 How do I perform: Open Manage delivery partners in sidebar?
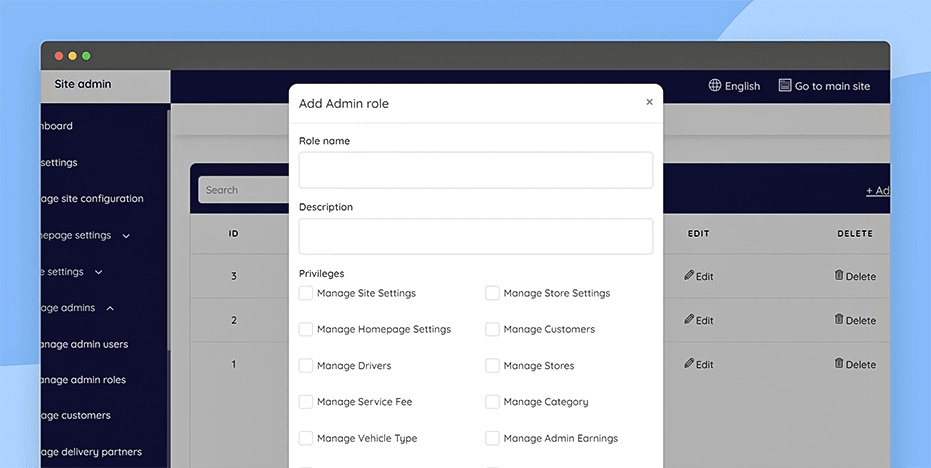(x=91, y=451)
